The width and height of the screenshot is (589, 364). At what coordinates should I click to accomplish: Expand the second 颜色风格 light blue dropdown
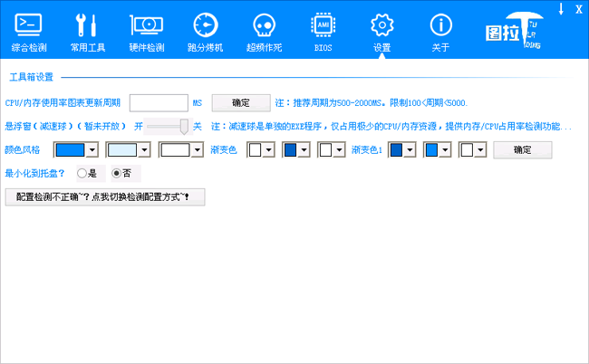click(144, 150)
